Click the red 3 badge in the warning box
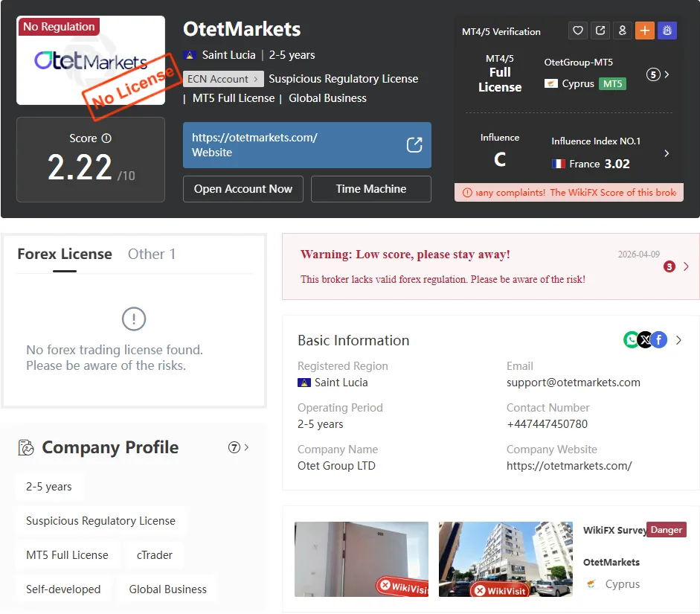 click(x=670, y=266)
